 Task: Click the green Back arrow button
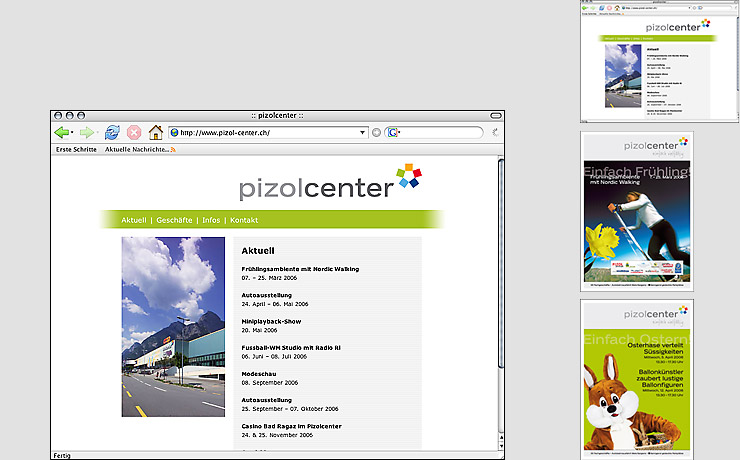tap(61, 133)
